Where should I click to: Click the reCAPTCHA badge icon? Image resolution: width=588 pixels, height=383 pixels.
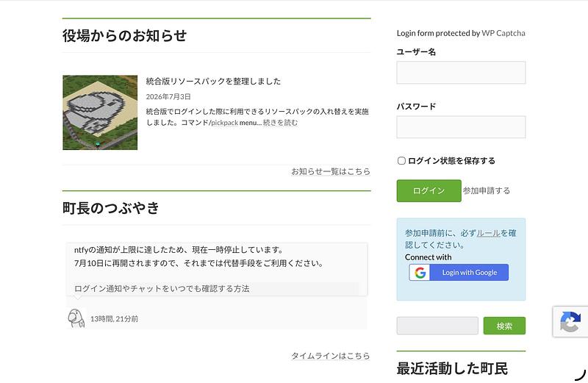coord(570,322)
